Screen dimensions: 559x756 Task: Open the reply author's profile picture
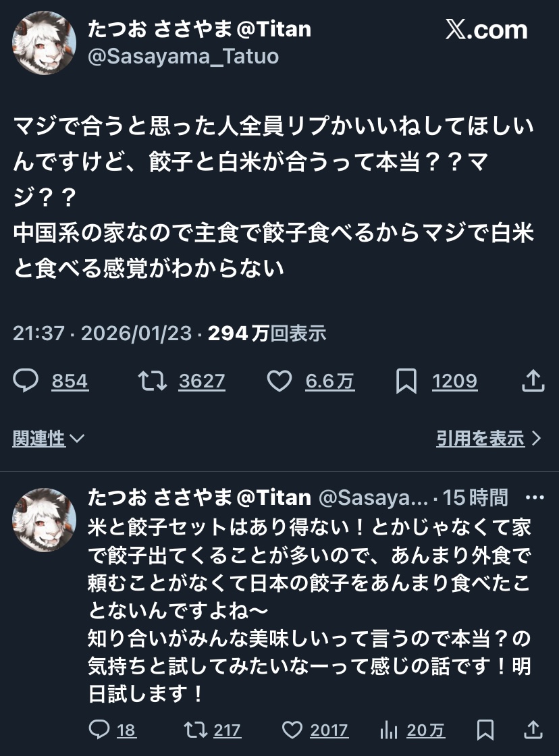tap(44, 520)
